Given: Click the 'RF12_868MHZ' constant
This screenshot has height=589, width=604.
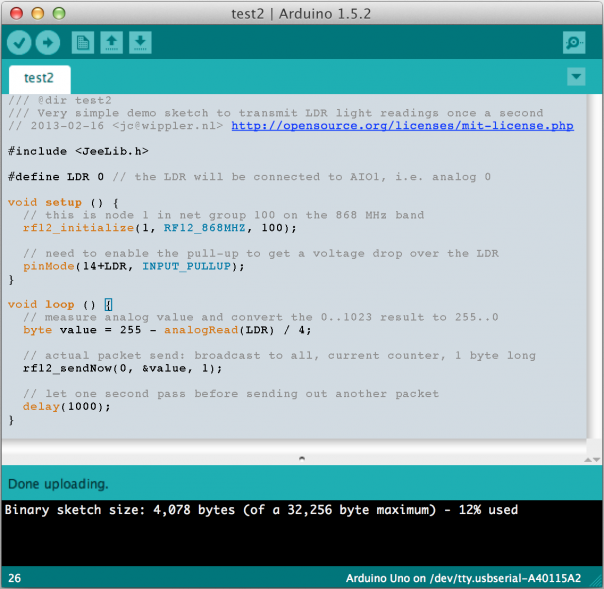Looking at the screenshot, I should [x=205, y=228].
